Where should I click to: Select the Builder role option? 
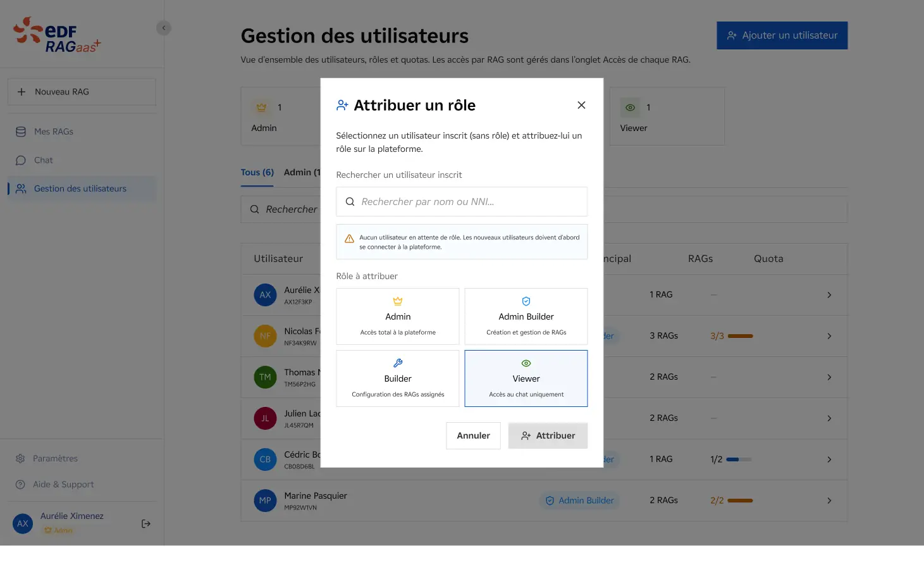coord(398,378)
